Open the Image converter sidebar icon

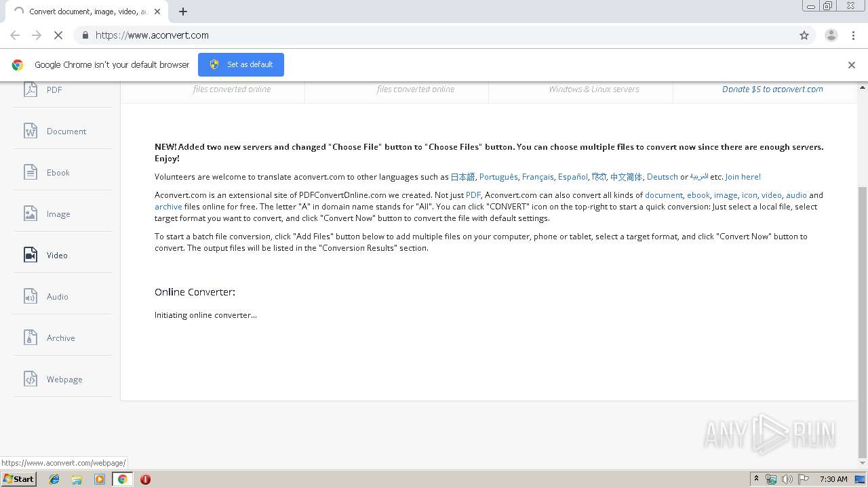[x=31, y=213]
